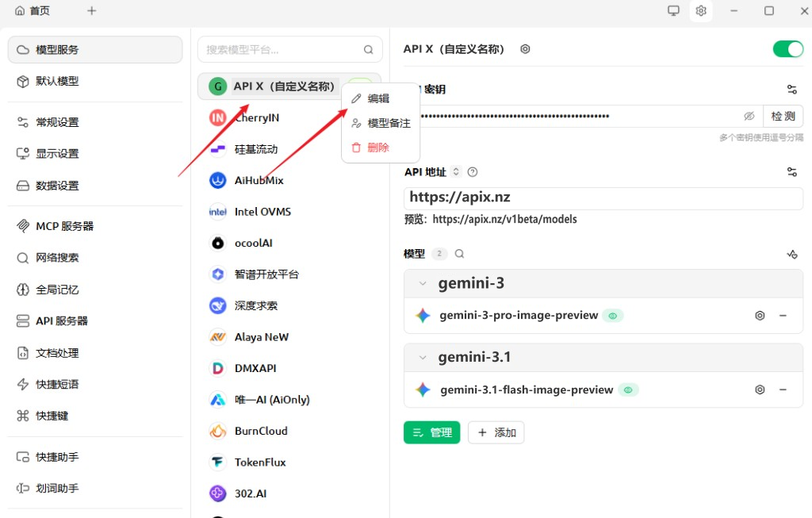Open API key settings sliders icon
Image resolution: width=812 pixels, height=518 pixels.
point(792,89)
